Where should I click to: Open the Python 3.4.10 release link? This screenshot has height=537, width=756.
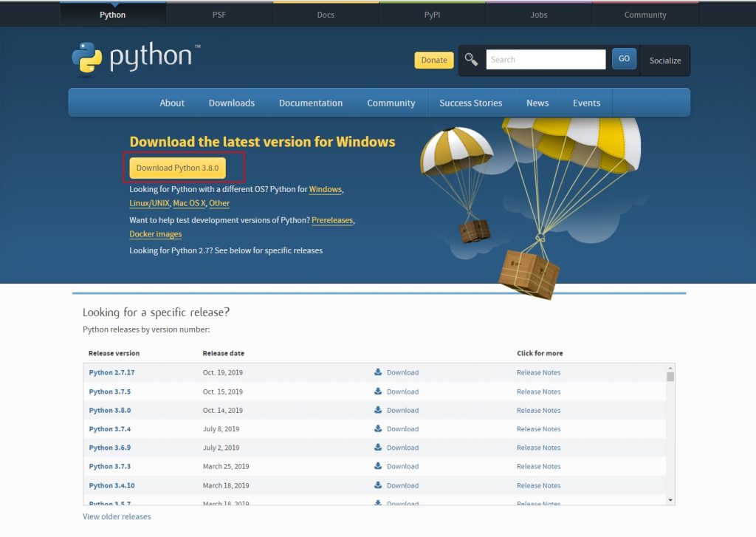pos(111,485)
